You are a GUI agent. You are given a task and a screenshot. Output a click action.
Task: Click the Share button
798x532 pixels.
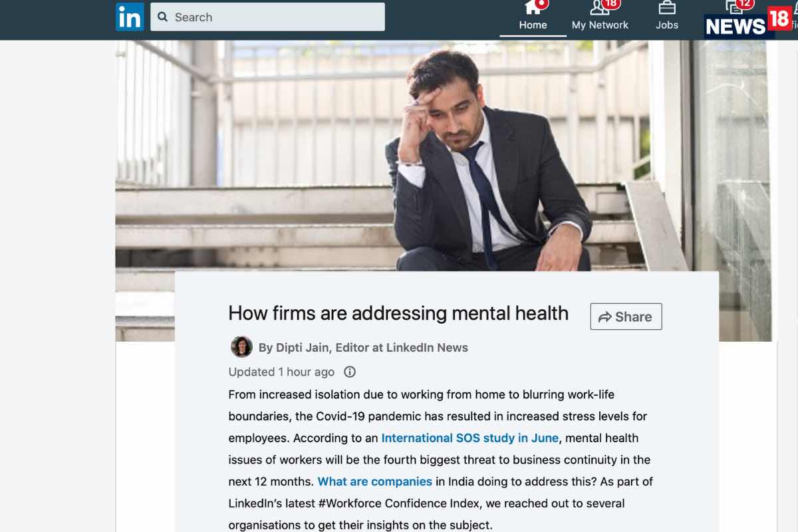pos(626,317)
